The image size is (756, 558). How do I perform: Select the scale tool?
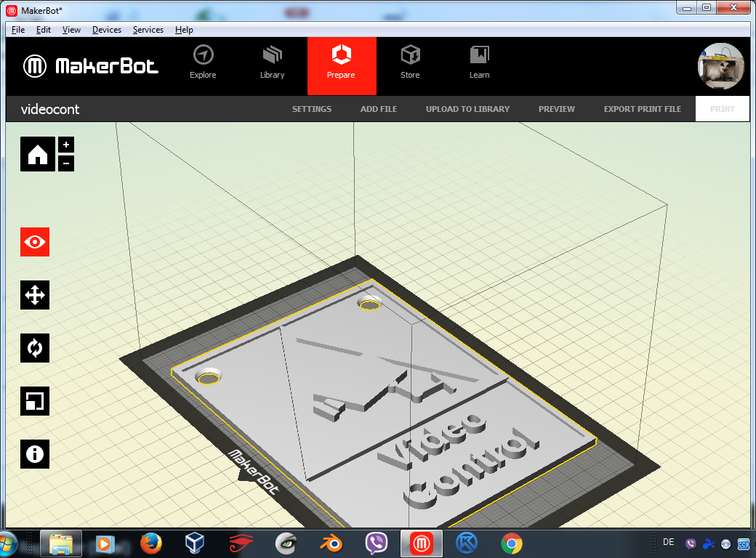[35, 401]
